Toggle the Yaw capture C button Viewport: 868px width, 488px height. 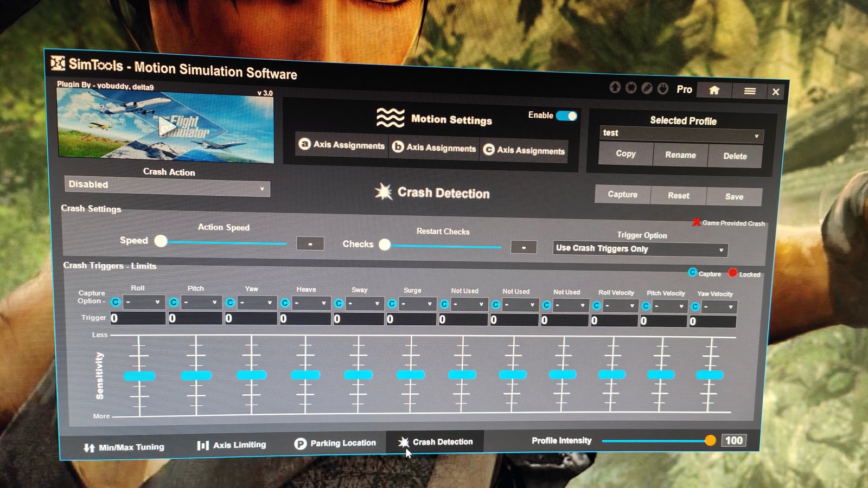click(230, 303)
